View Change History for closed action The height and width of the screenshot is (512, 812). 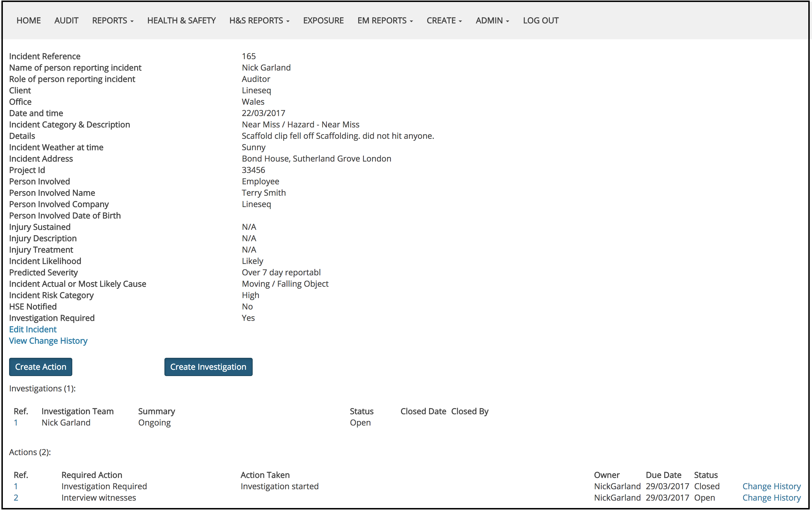click(x=771, y=486)
